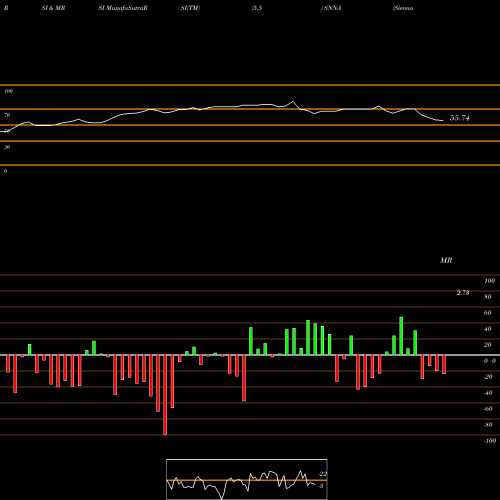Screen dimensions: 500x500
Task: Click the 'MR' indicator title
Action: point(446,260)
